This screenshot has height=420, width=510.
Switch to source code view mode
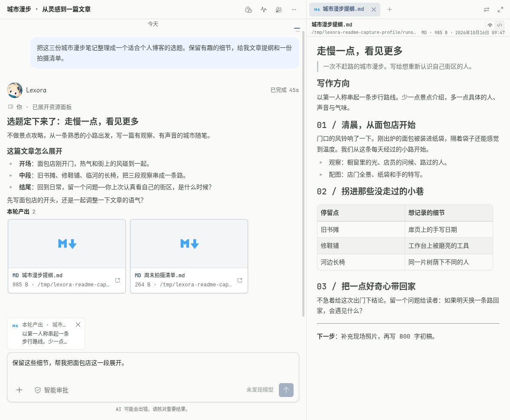coord(500,25)
